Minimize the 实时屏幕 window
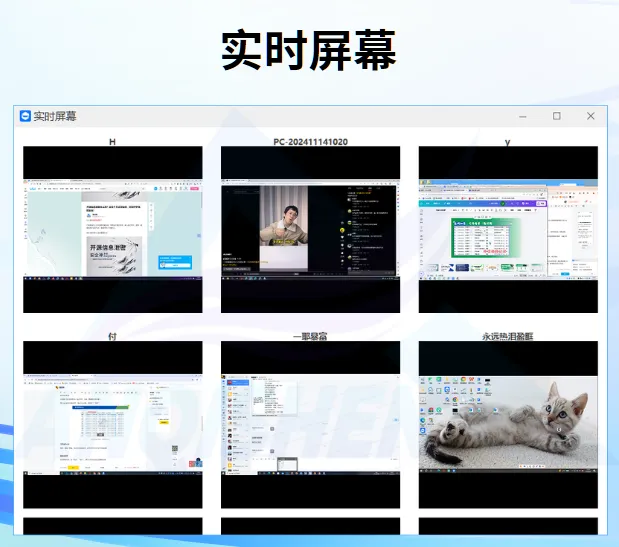619x547 pixels. (523, 116)
